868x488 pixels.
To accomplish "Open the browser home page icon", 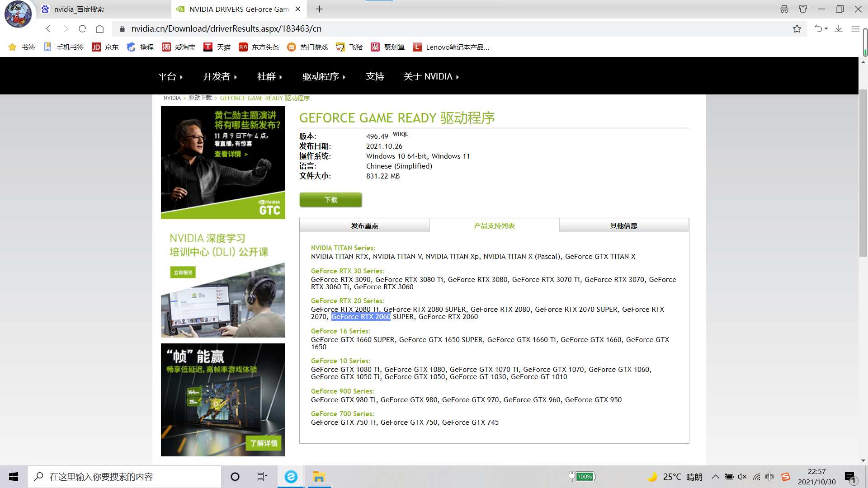I will (x=100, y=29).
